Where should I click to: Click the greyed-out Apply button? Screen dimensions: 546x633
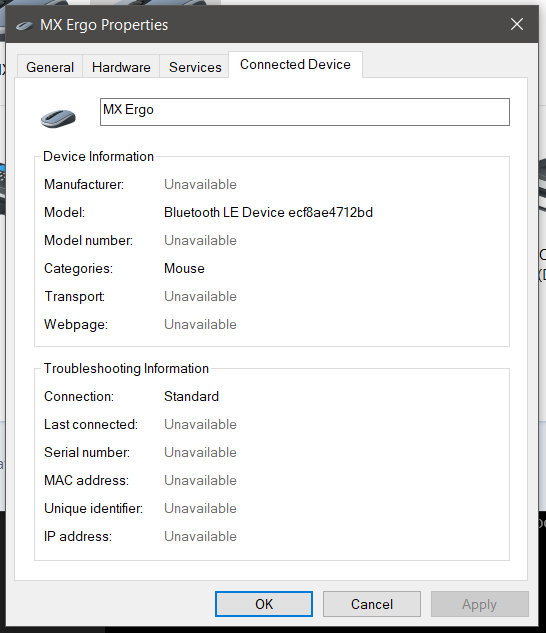click(x=479, y=604)
